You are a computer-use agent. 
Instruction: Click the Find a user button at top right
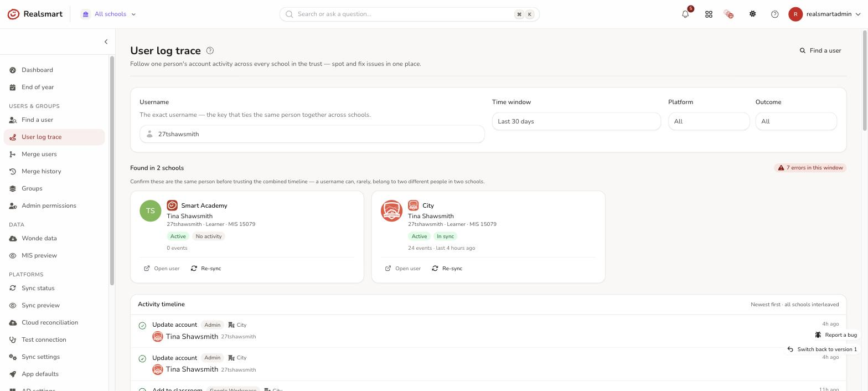coord(820,50)
